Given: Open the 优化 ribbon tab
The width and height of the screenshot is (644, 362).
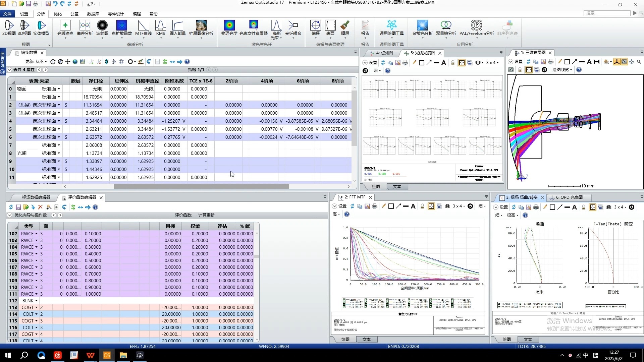Looking at the screenshot, I should coord(58,14).
